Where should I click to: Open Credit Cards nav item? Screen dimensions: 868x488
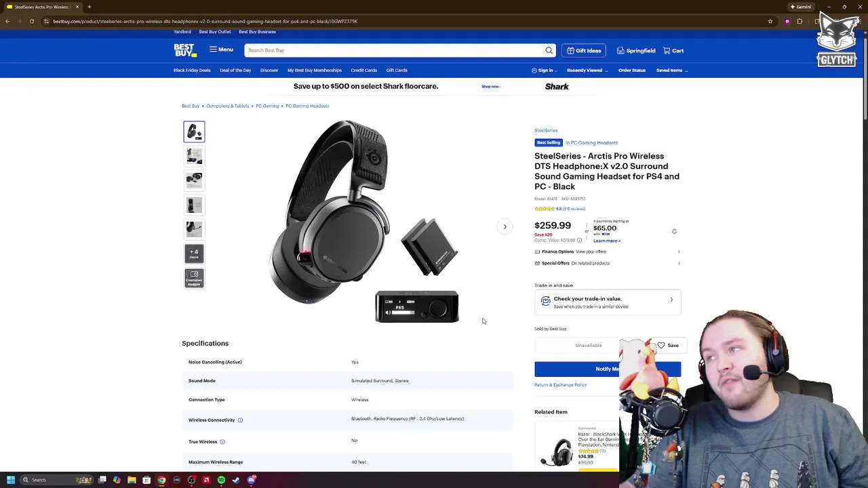[x=364, y=70]
